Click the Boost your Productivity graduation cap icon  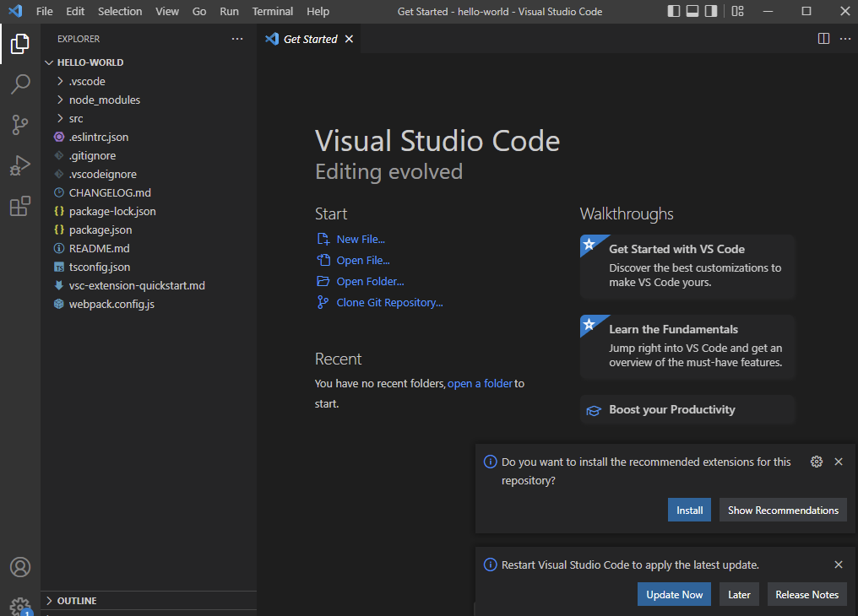593,410
